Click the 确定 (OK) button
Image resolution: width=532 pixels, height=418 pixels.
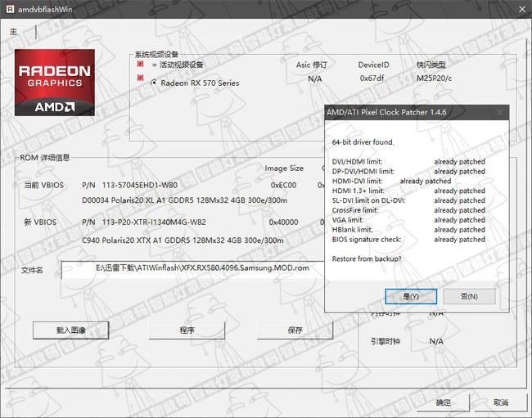point(443,402)
